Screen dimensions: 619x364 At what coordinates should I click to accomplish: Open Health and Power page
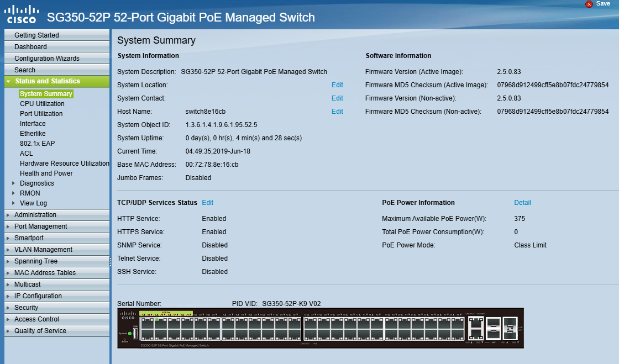pos(46,173)
